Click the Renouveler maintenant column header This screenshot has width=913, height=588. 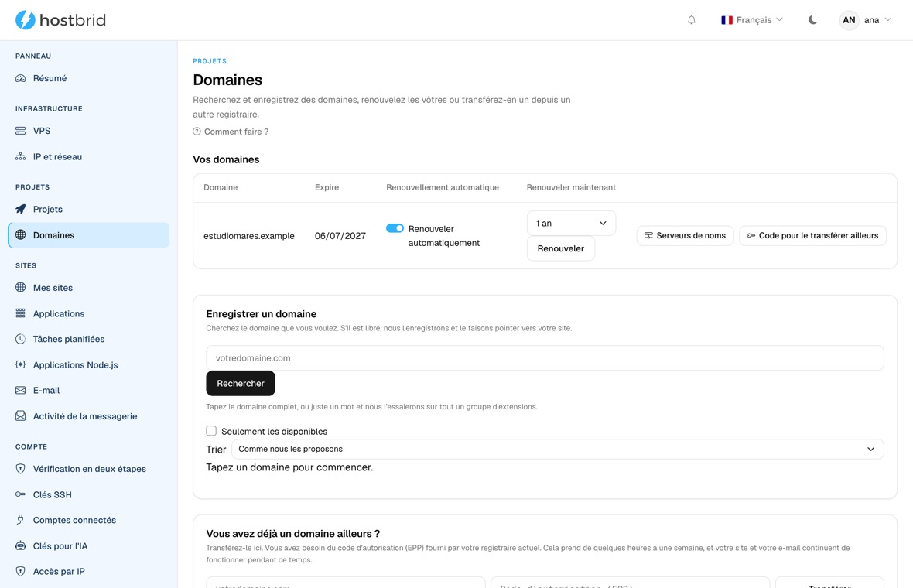(x=571, y=187)
